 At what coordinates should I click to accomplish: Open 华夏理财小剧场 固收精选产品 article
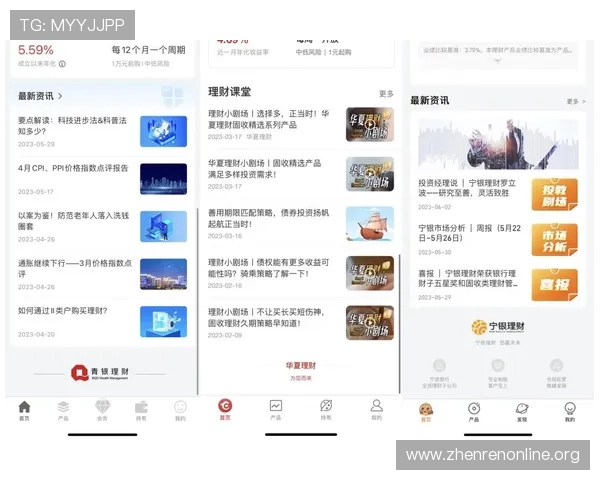(x=301, y=174)
